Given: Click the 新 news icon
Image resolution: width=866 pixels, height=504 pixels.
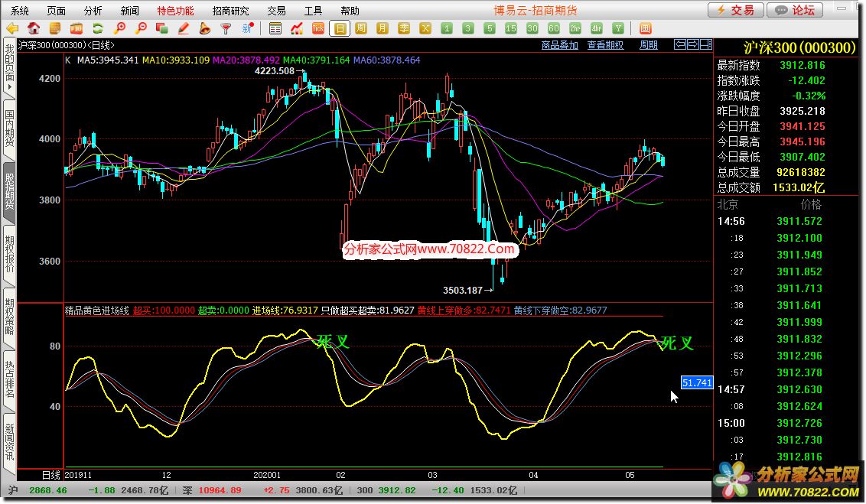Looking at the screenshot, I should coord(247,28).
